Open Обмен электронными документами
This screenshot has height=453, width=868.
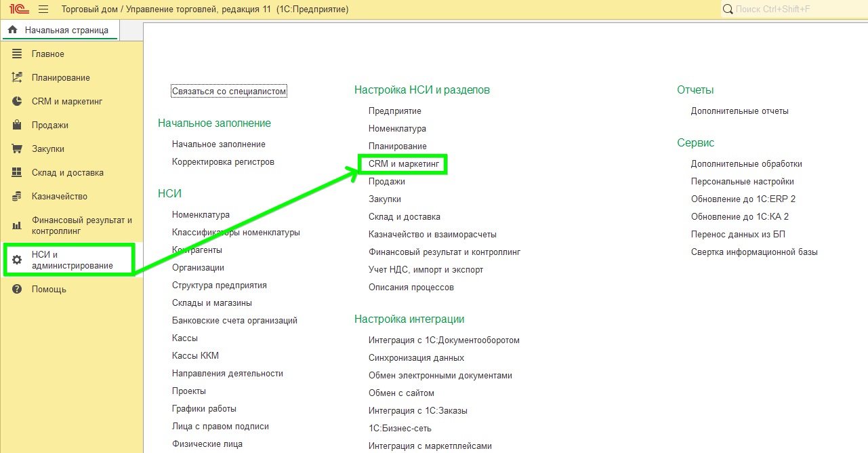(x=440, y=376)
